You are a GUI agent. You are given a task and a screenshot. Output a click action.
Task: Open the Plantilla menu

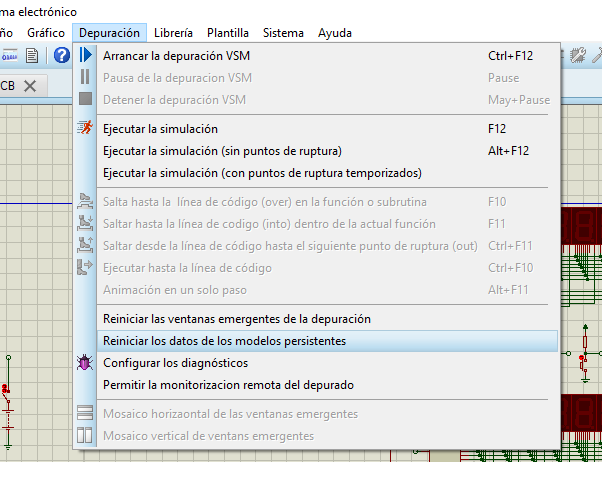(x=228, y=33)
